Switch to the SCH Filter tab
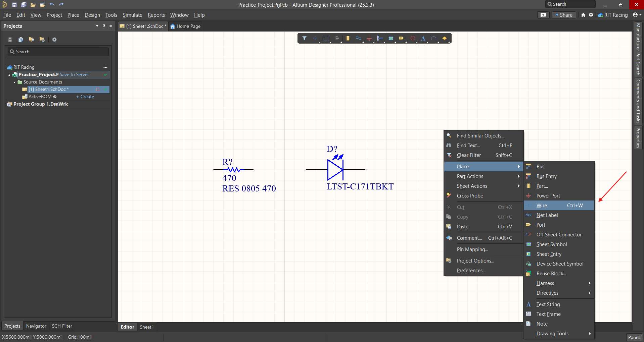Image resolution: width=644 pixels, height=342 pixels. point(62,326)
